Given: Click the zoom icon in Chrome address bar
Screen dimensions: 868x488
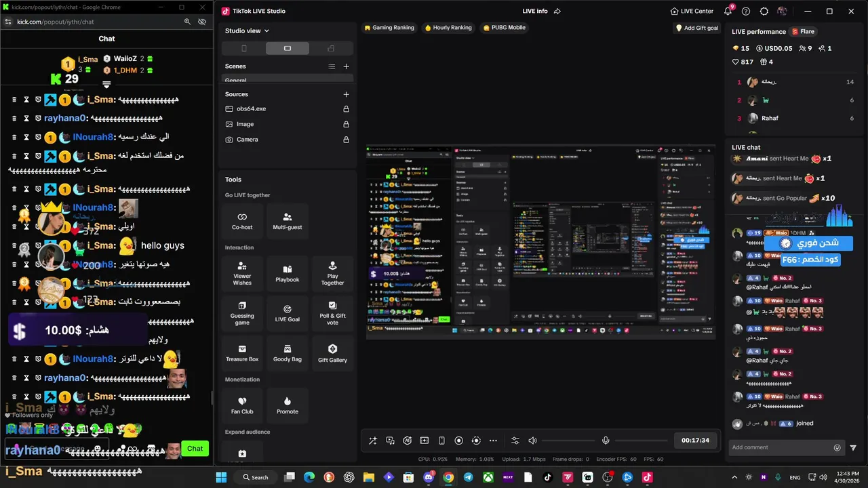Looking at the screenshot, I should click(187, 22).
